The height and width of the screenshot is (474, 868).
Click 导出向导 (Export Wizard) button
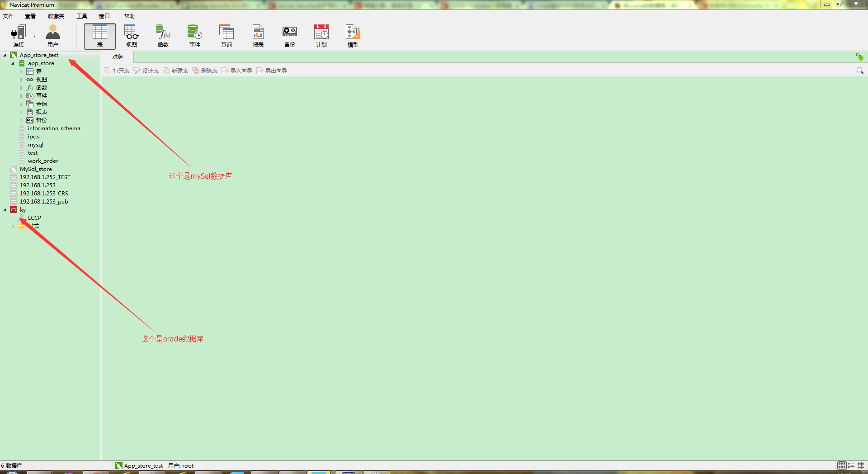(x=272, y=71)
